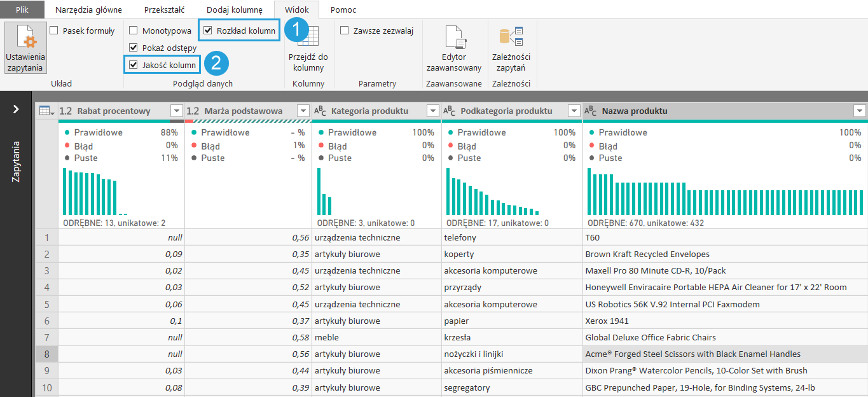
Task: Open Ustawienia zapytania settings icon
Action: [25, 39]
